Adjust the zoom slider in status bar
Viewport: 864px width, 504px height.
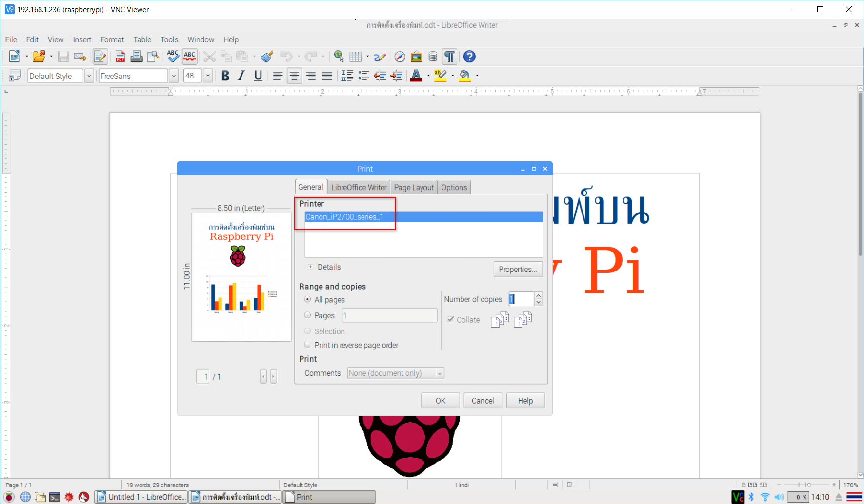point(808,485)
